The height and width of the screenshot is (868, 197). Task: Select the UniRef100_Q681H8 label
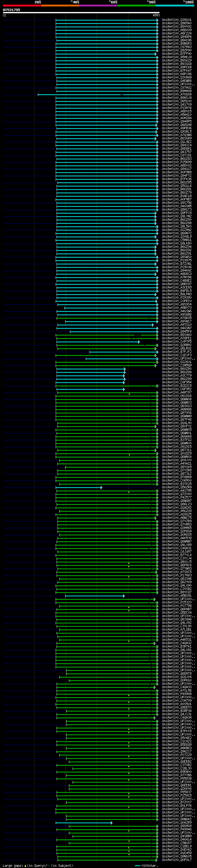tap(176, 125)
